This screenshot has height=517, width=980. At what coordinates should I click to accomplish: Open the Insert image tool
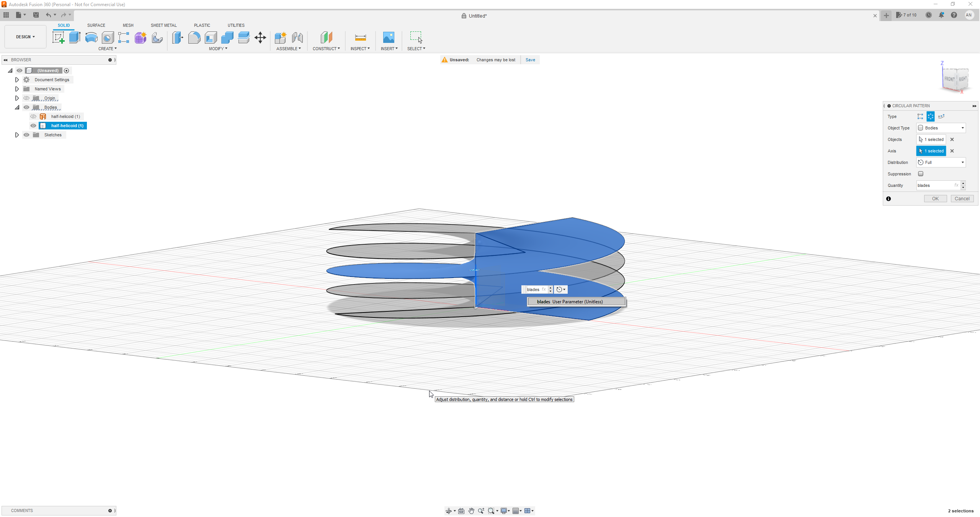[389, 38]
